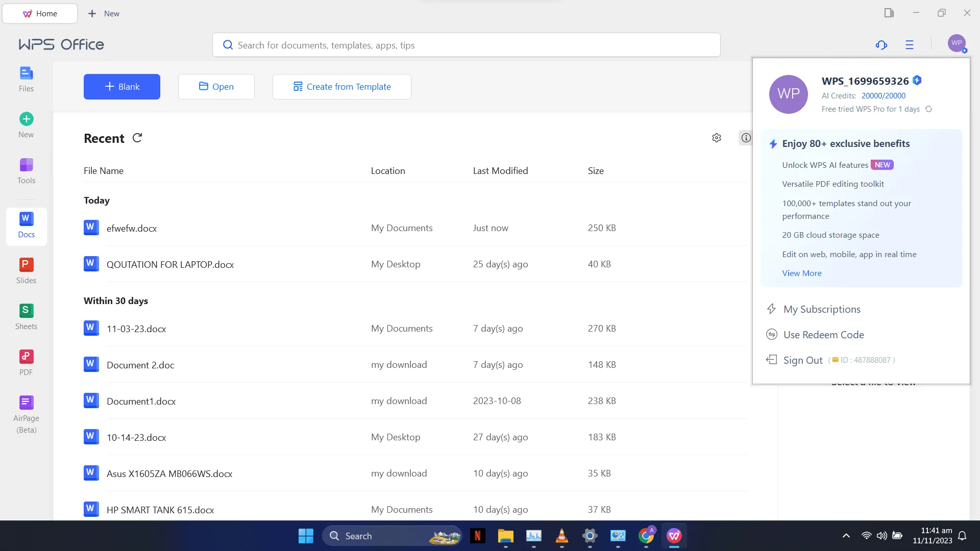This screenshot has width=980, height=551.
Task: Refresh the Recent files list
Action: click(137, 138)
